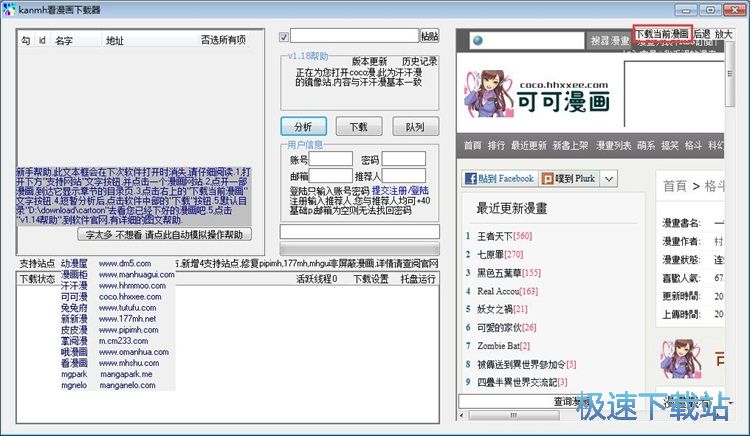Image resolution: width=750 pixels, height=436 pixels.
Task: Open manga Real Accou[163]
Action: 507,291
